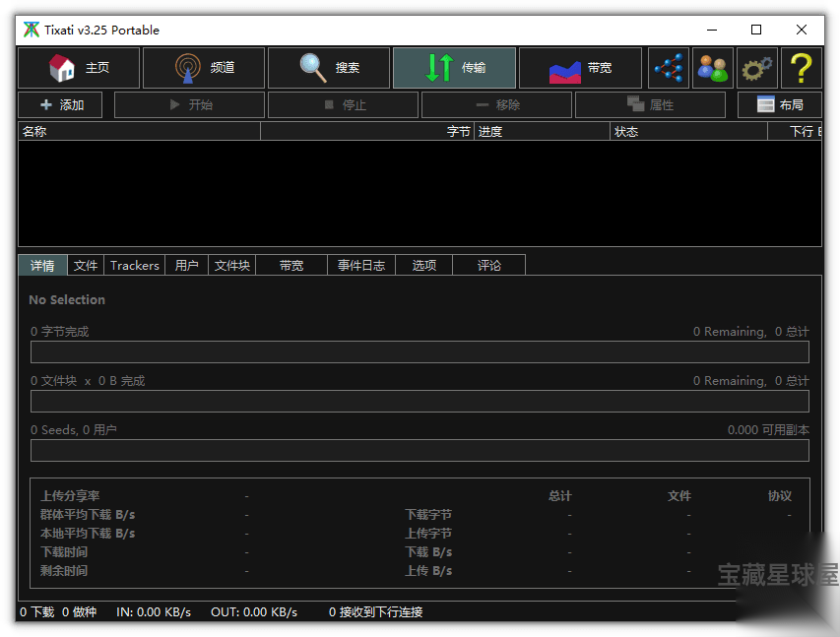Screen dimensions: 840x637
Task: Click the Tixati logo in the title bar
Action: (x=32, y=30)
